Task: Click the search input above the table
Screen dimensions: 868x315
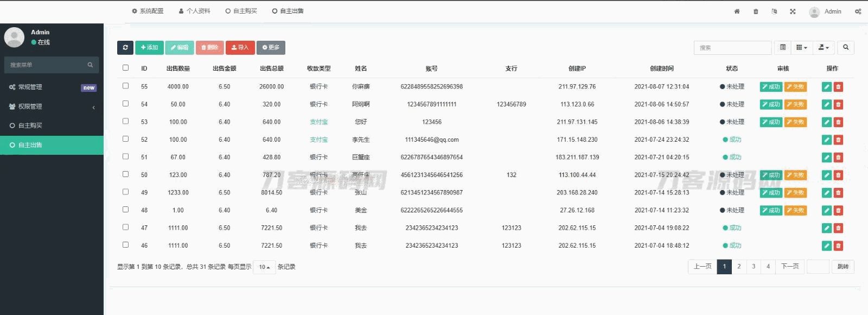Action: 732,48
